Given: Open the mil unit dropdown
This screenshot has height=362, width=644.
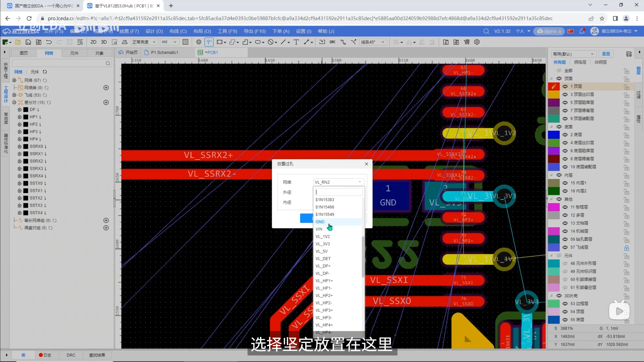Looking at the screenshot, I should click(169, 42).
